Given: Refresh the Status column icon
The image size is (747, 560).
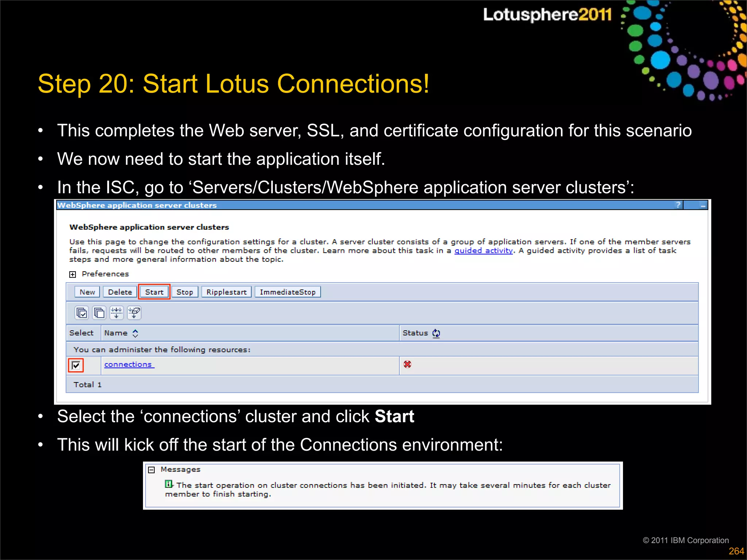Looking at the screenshot, I should point(436,333).
